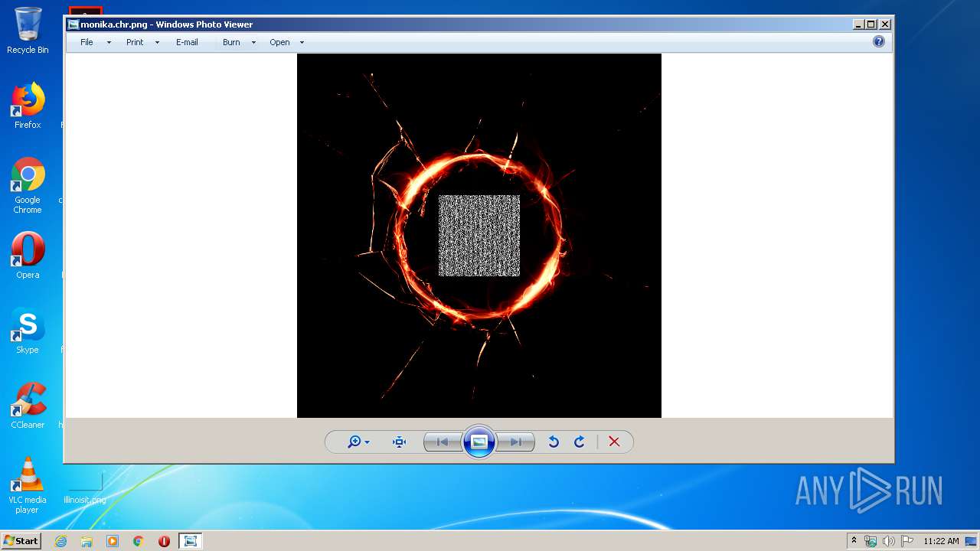Delete the image with the red X
980x551 pixels.
click(x=614, y=442)
